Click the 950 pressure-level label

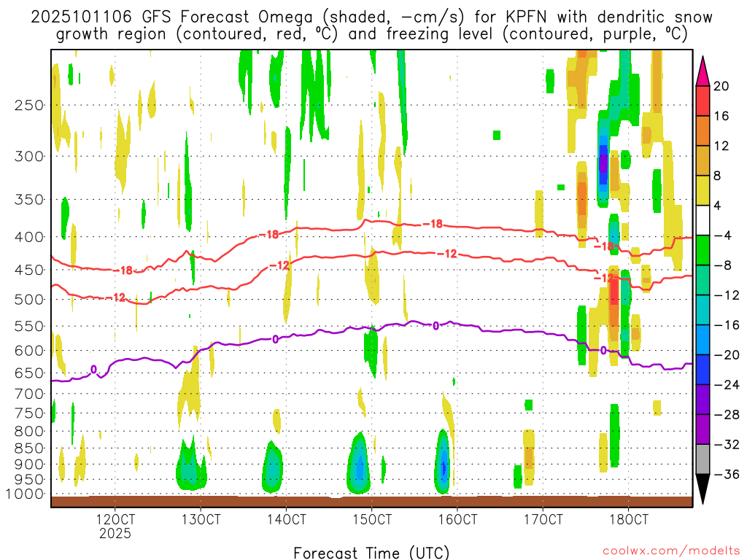29,480
